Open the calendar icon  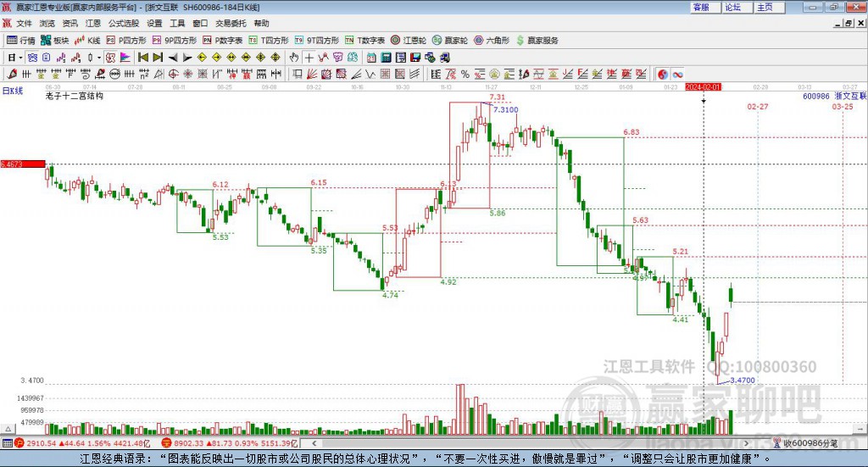tap(371, 58)
